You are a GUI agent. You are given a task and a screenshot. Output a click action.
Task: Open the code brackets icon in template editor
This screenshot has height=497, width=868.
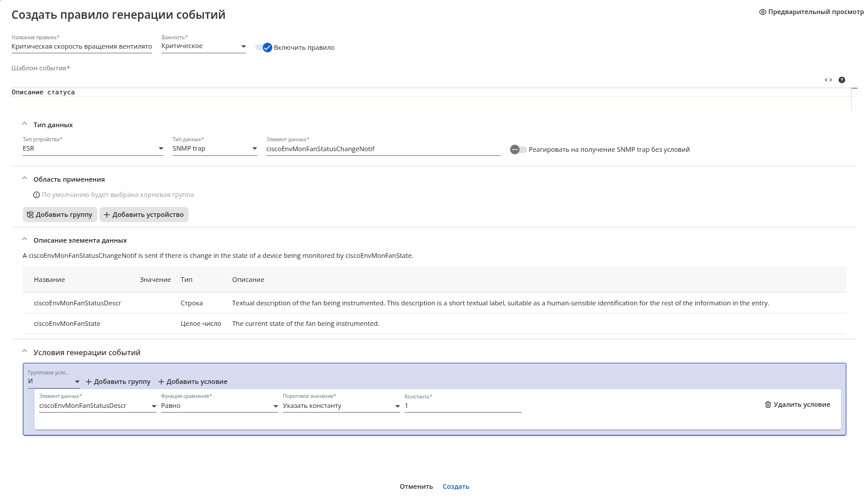tap(828, 80)
